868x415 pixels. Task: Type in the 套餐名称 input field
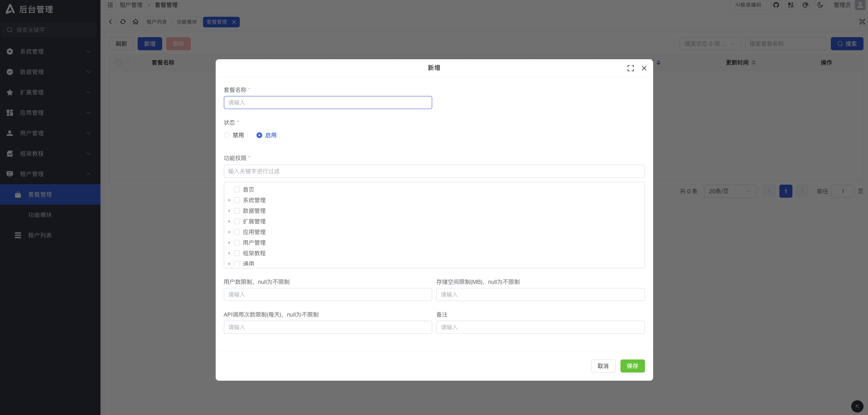[x=328, y=103]
